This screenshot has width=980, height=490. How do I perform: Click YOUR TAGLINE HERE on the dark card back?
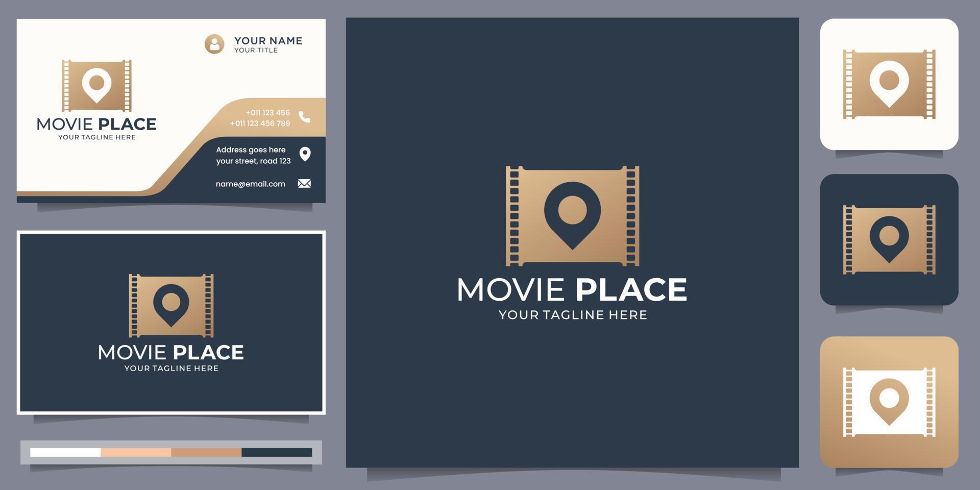pyautogui.click(x=171, y=368)
